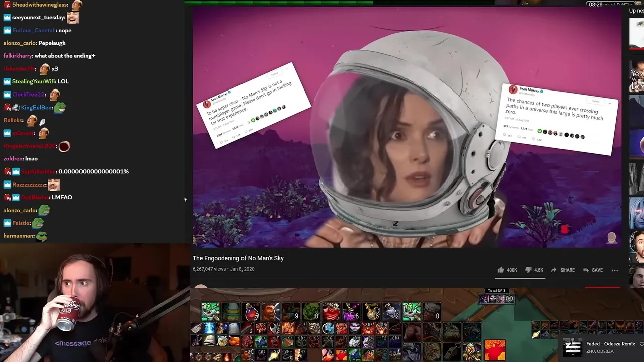Image resolution: width=644 pixels, height=362 pixels.
Task: Open the 'Yes' recommended video thumbnail
Action: click(x=637, y=75)
